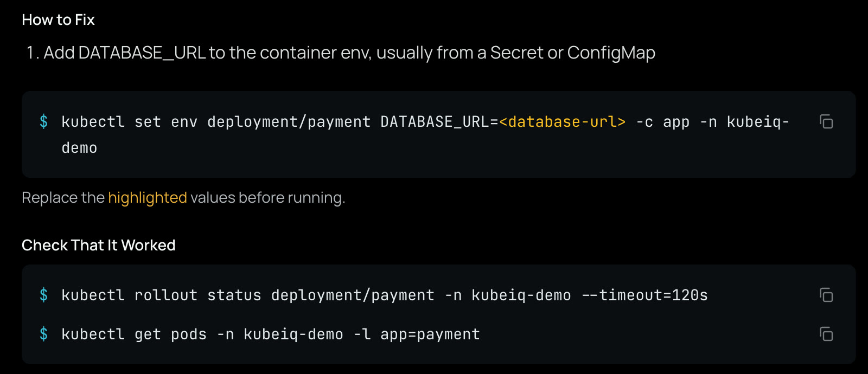Click the 'kubectl get pods' command line
The height and width of the screenshot is (374, 868).
[x=271, y=334]
